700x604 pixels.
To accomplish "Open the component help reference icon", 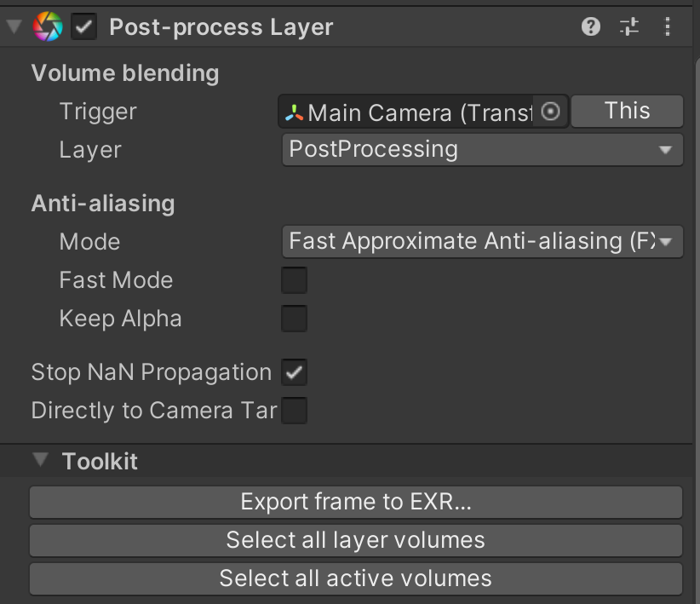I will coord(591,27).
